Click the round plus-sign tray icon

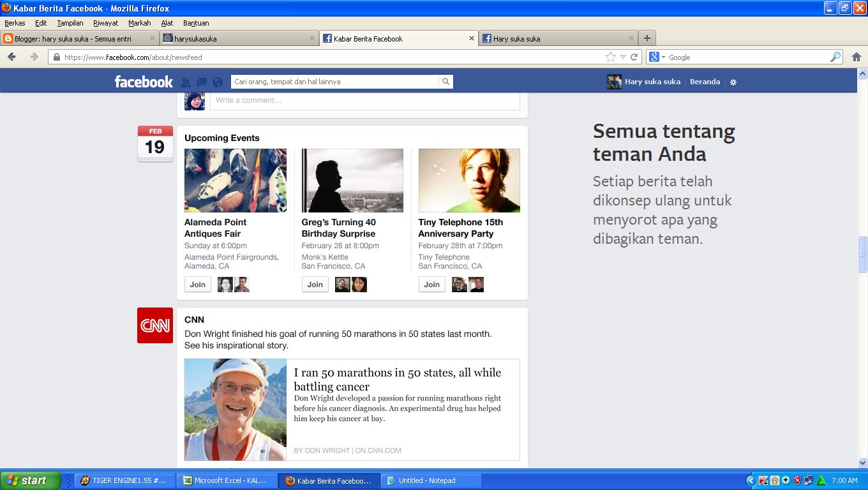(x=786, y=480)
